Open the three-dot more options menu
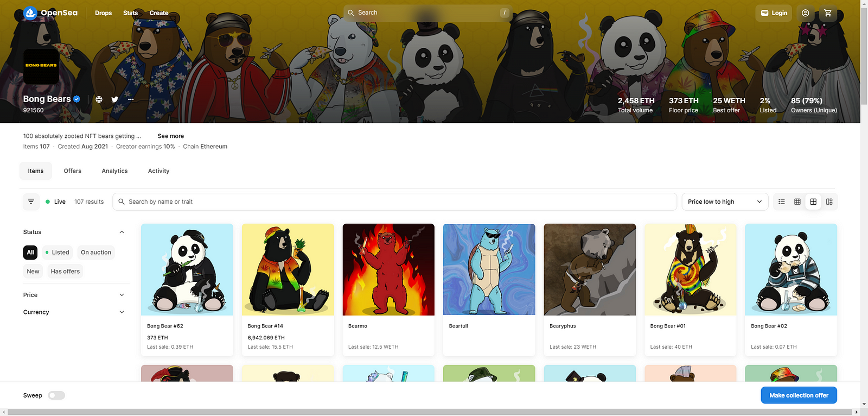Image resolution: width=868 pixels, height=416 pixels. (131, 99)
